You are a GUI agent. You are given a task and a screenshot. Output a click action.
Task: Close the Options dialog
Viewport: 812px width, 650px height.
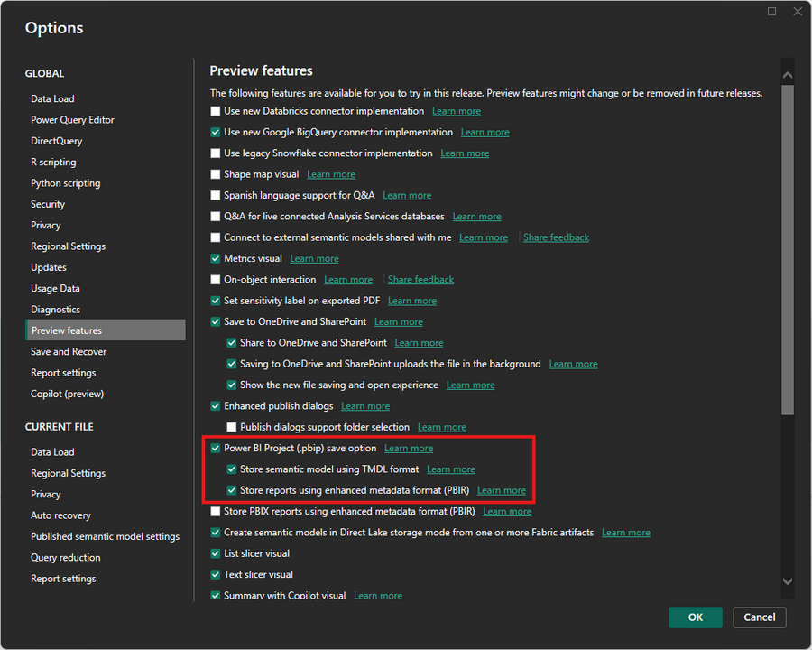pyautogui.click(x=798, y=12)
